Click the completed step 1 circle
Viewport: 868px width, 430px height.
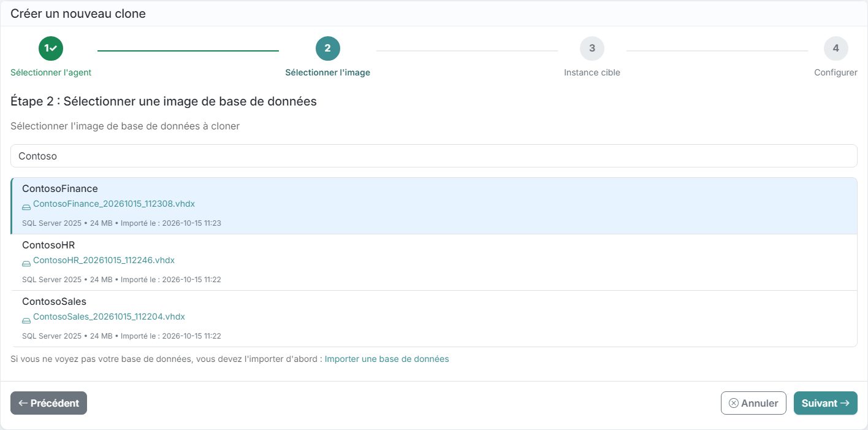pyautogui.click(x=51, y=48)
